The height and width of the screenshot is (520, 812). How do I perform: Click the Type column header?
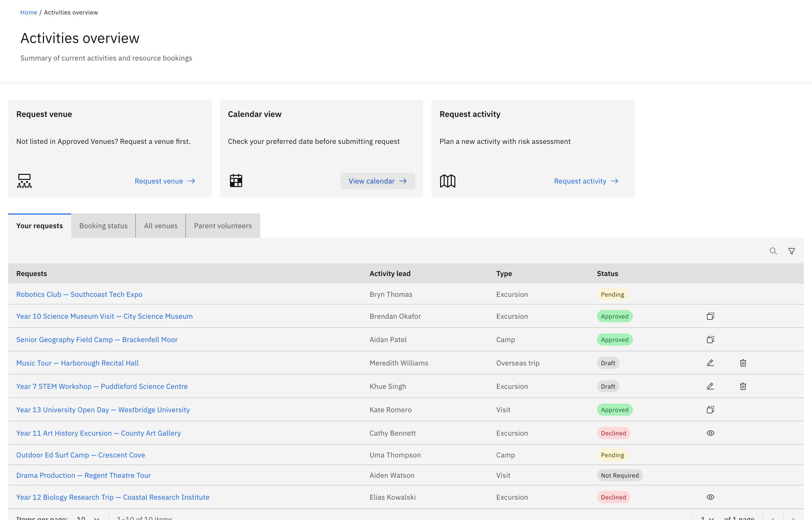[504, 273]
